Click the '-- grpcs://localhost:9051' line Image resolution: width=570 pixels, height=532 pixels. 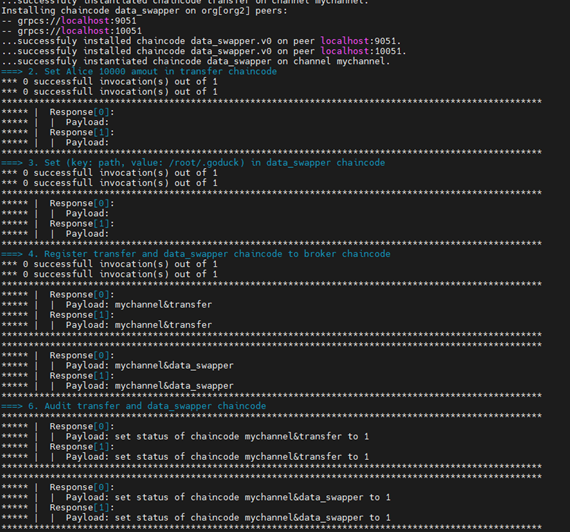[69, 21]
